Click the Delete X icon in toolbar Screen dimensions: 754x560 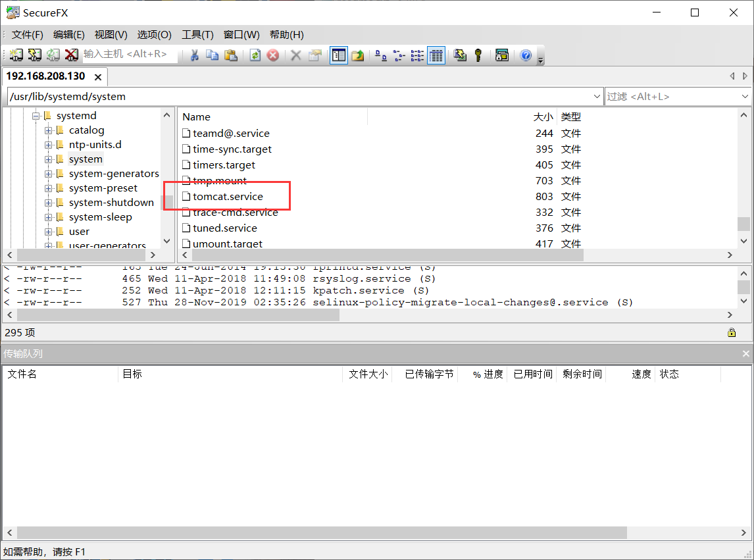[296, 55]
